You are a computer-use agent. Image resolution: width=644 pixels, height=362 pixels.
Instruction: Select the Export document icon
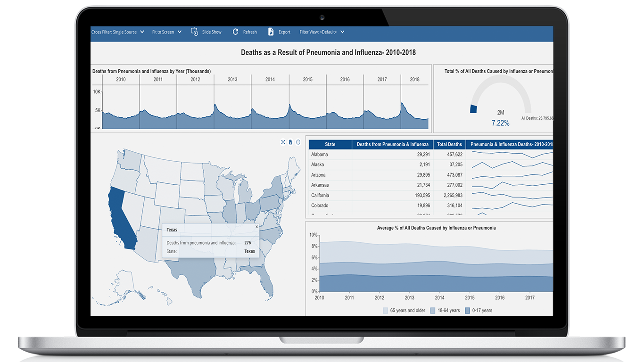(271, 32)
